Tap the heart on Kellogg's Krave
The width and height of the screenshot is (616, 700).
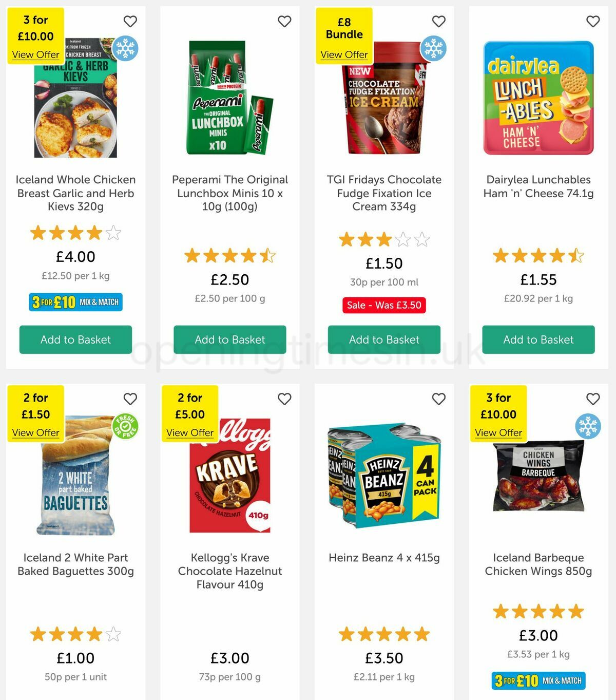tap(284, 399)
